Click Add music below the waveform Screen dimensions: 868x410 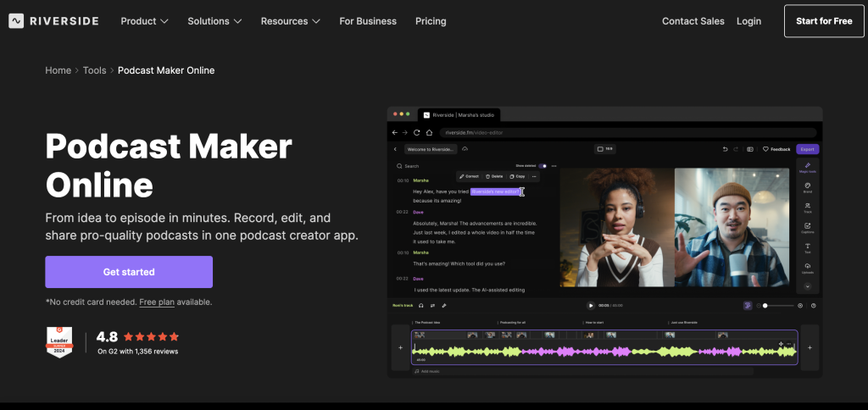click(x=427, y=371)
